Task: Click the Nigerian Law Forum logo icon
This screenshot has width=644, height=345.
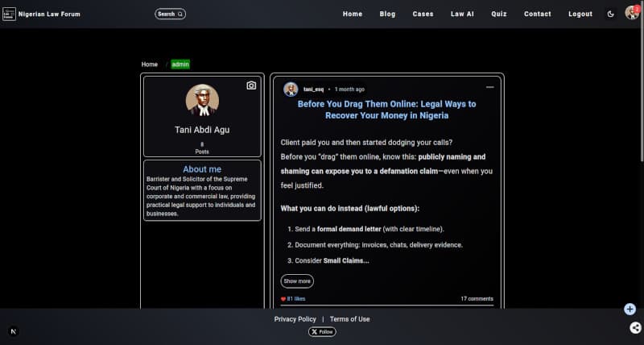Action: [9, 14]
